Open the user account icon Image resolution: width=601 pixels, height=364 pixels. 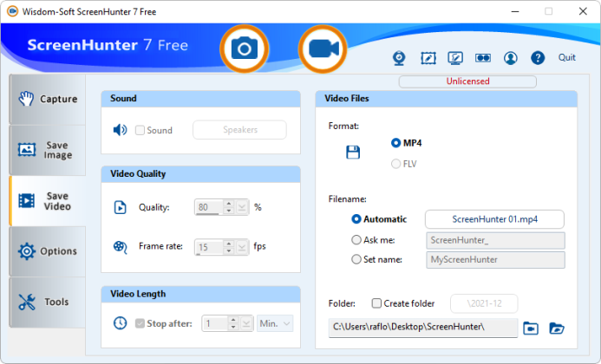point(511,58)
